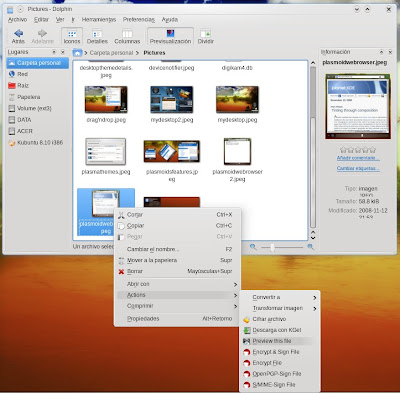Select mydesktop2.jpeg thumbnail

tap(172, 99)
